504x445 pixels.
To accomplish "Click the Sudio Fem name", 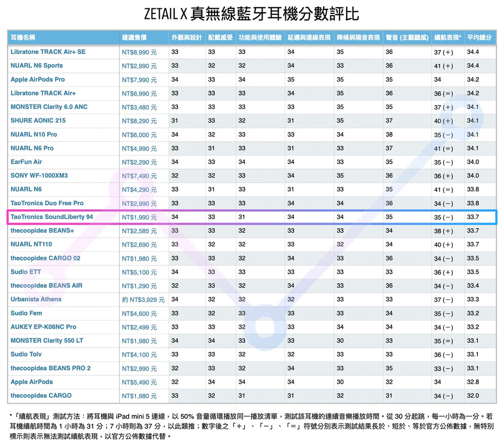I will (x=26, y=313).
